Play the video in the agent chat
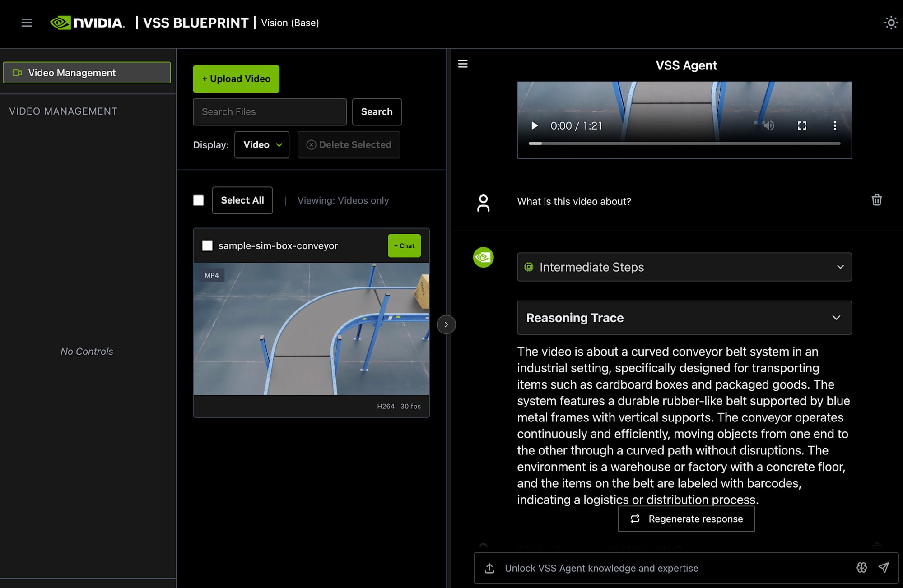This screenshot has width=903, height=588. click(535, 126)
